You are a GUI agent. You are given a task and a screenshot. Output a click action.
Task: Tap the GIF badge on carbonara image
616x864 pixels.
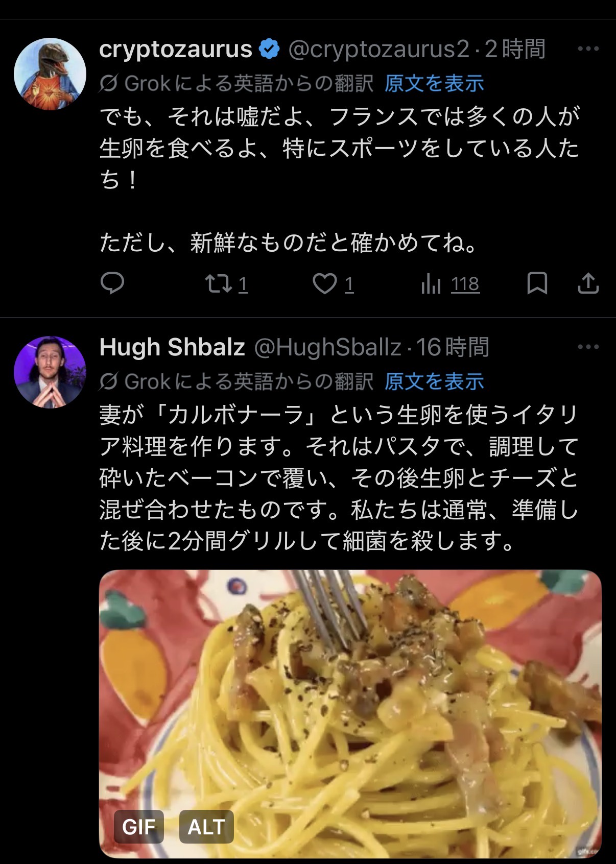point(138,827)
